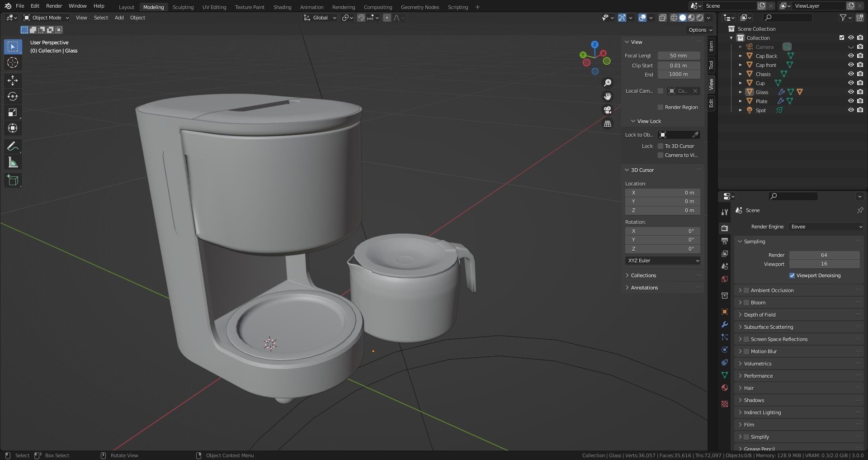Open the Texture properties checker icon
Image resolution: width=868 pixels, height=460 pixels.
[x=725, y=403]
